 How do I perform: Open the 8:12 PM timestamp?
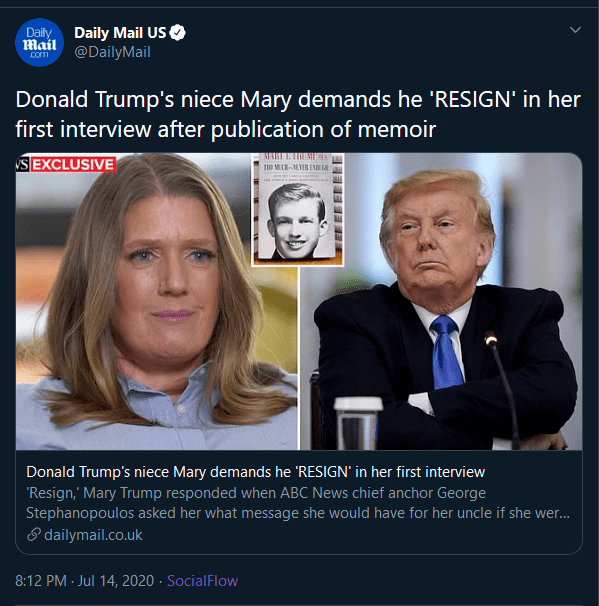tap(41, 581)
